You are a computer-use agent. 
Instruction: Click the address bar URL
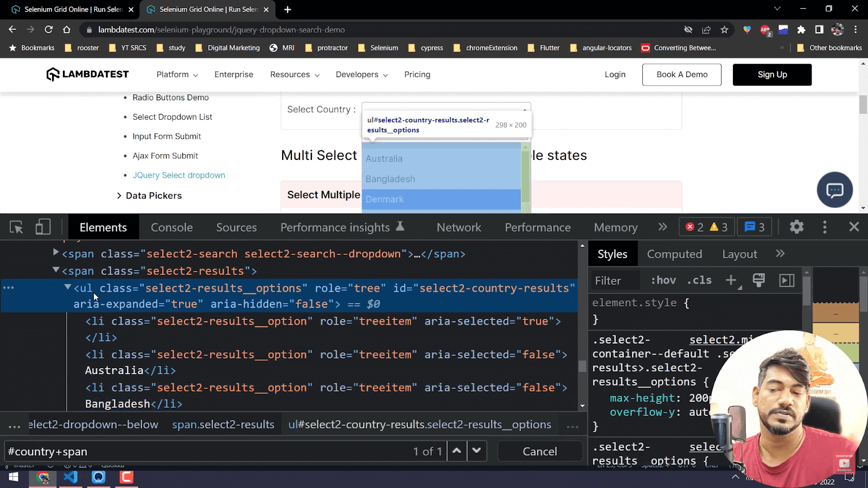(x=221, y=30)
